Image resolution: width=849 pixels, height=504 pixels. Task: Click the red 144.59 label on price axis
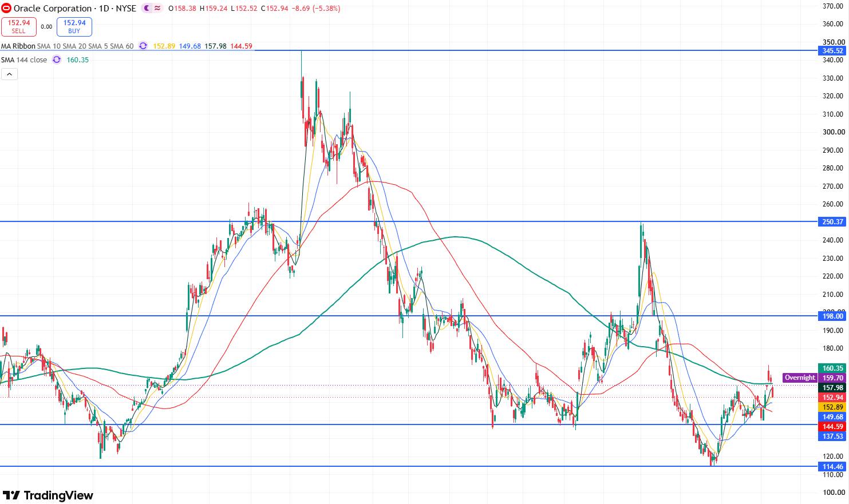coord(832,427)
